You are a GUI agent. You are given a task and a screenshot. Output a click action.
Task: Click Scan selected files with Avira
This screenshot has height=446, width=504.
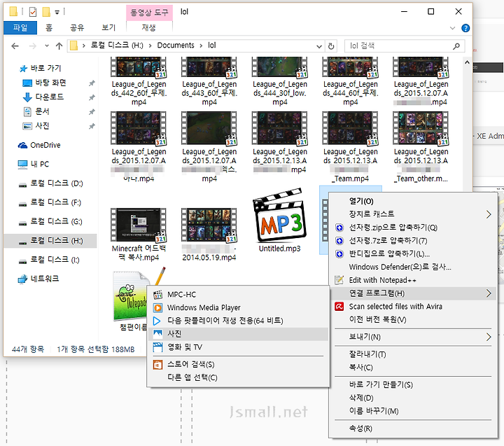coord(413,307)
